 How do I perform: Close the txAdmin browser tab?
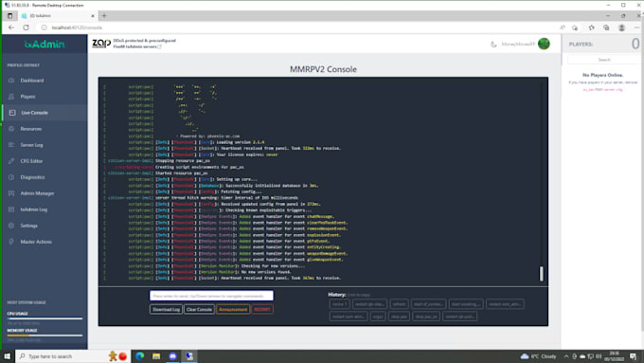pos(93,16)
